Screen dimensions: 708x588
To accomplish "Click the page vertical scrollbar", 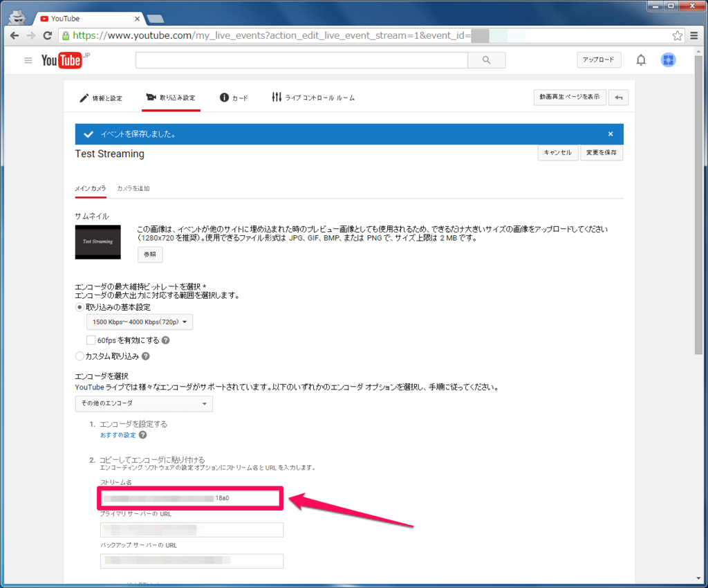I will pos(698,204).
